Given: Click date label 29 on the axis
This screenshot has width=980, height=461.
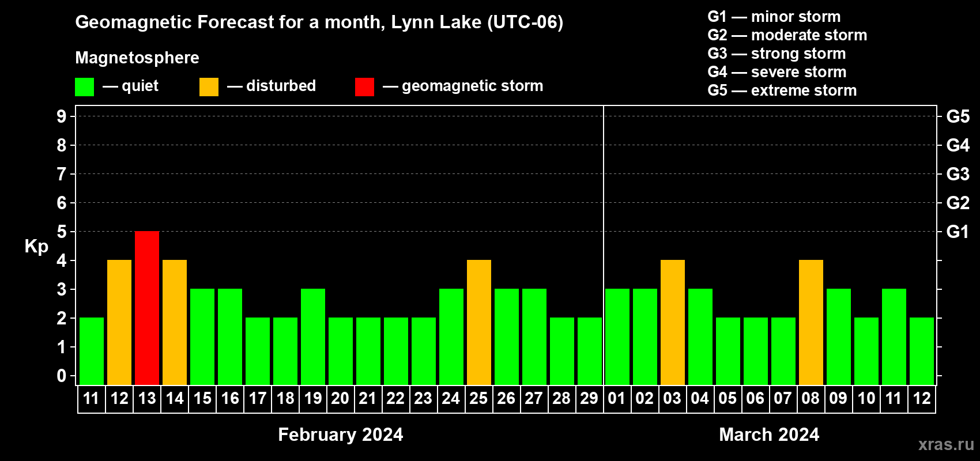Looking at the screenshot, I should 589,398.
